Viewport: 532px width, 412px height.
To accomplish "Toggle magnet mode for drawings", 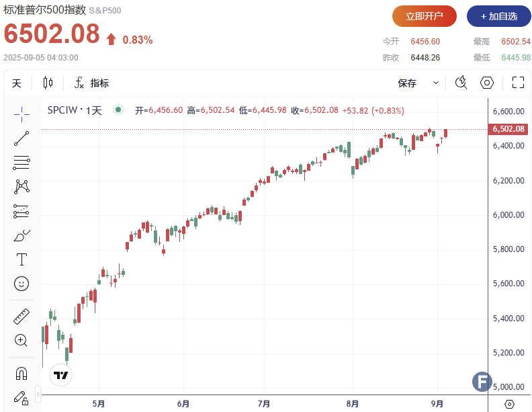I will tap(21, 372).
